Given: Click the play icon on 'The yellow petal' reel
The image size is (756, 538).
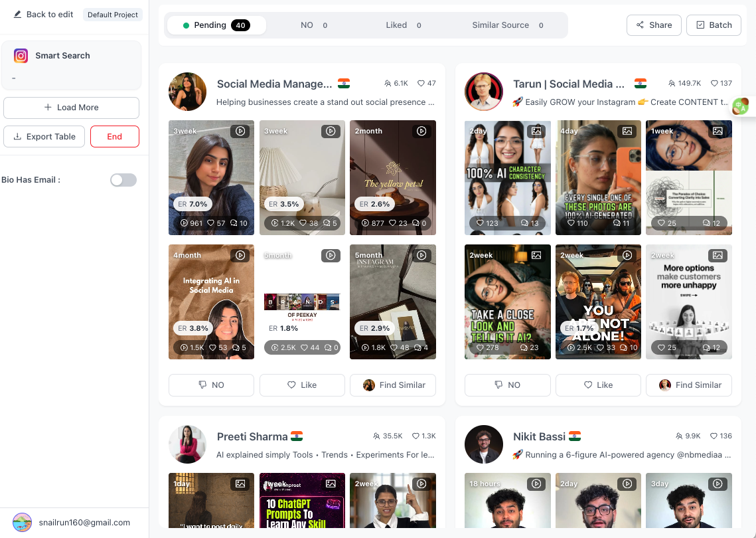Looking at the screenshot, I should pos(421,131).
